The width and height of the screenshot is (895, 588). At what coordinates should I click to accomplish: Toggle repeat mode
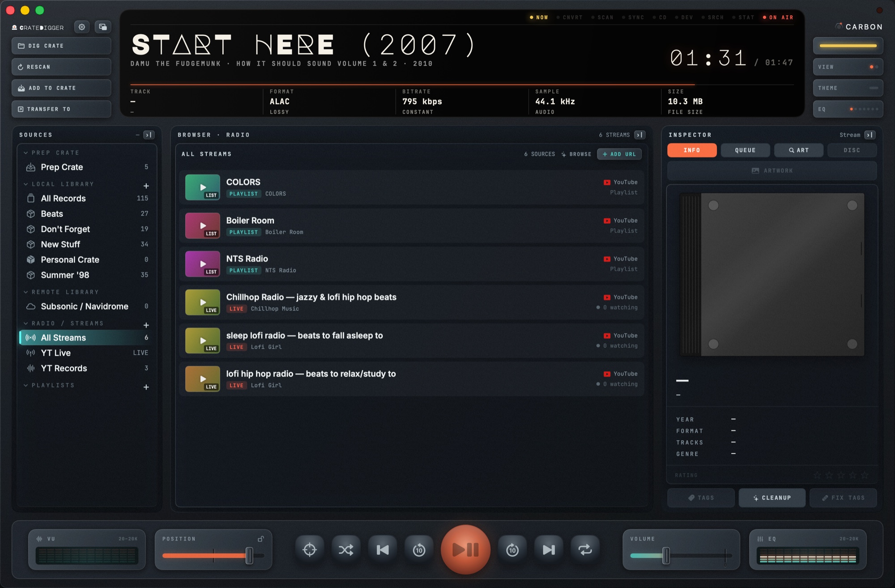coord(585,550)
